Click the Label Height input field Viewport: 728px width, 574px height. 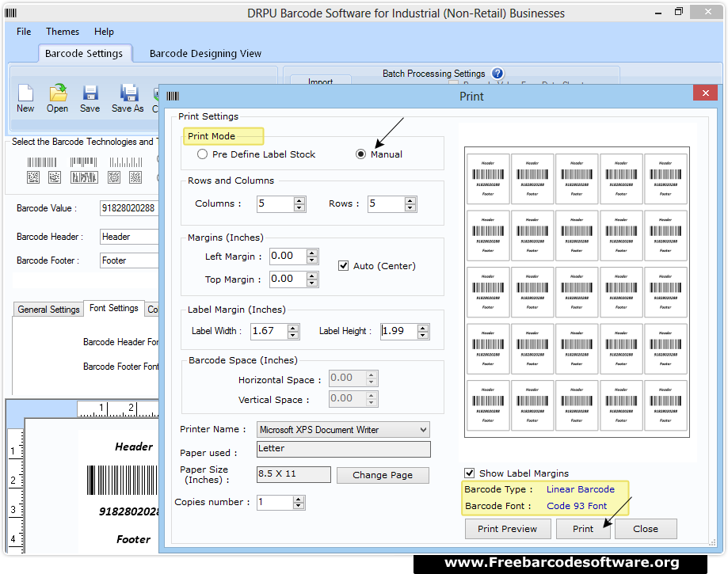coord(398,331)
